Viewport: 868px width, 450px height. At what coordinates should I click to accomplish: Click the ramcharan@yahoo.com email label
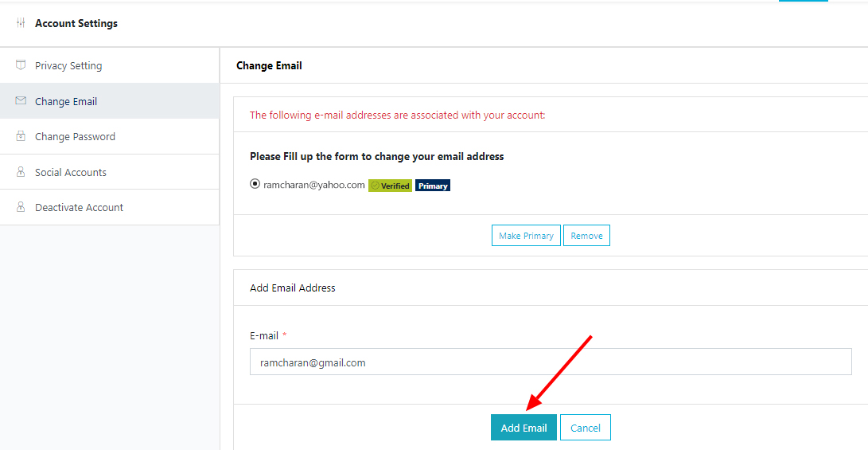[x=314, y=185]
